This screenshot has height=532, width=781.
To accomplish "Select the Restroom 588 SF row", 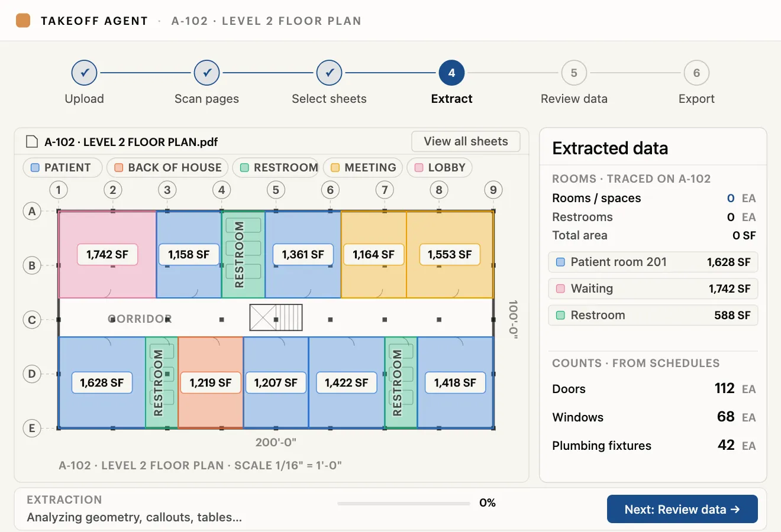I will click(653, 315).
